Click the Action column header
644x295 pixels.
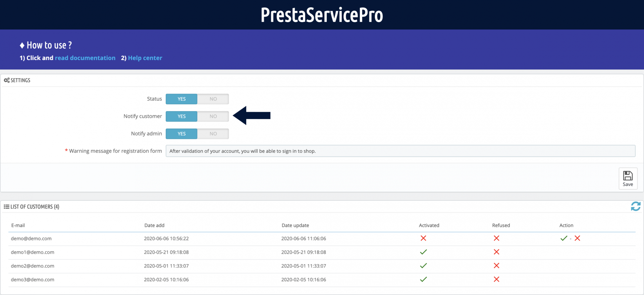(x=566, y=226)
